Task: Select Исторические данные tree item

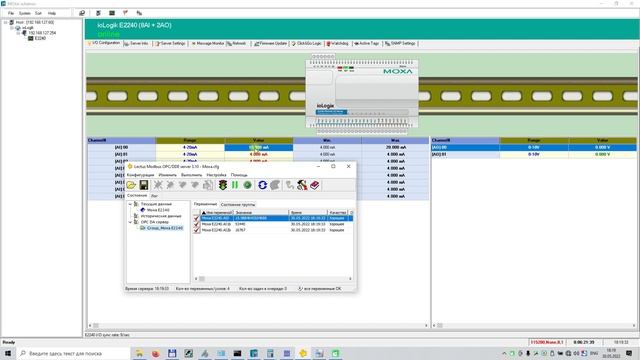Action: (161, 216)
